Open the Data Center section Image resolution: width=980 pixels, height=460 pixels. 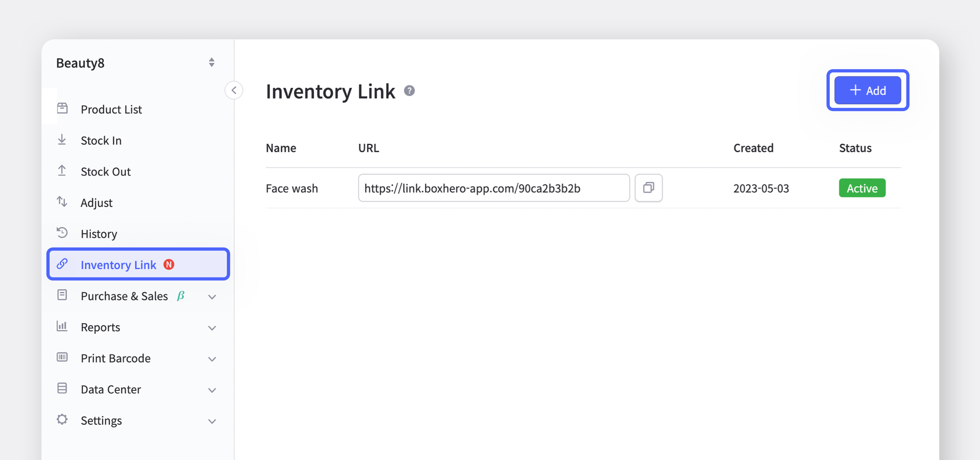(x=212, y=389)
